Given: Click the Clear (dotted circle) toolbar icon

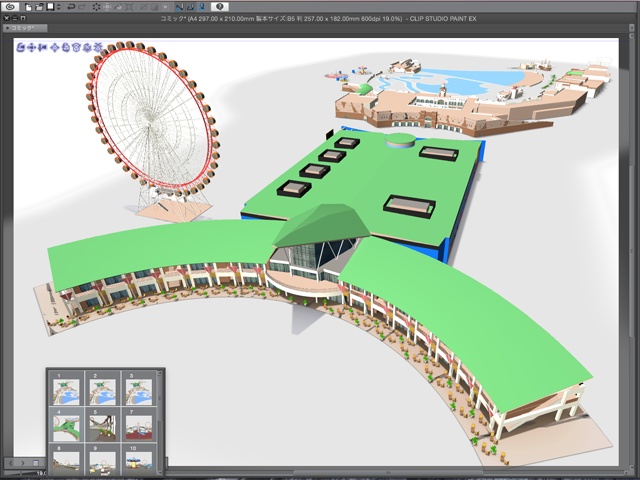Looking at the screenshot, I should pos(96,7).
